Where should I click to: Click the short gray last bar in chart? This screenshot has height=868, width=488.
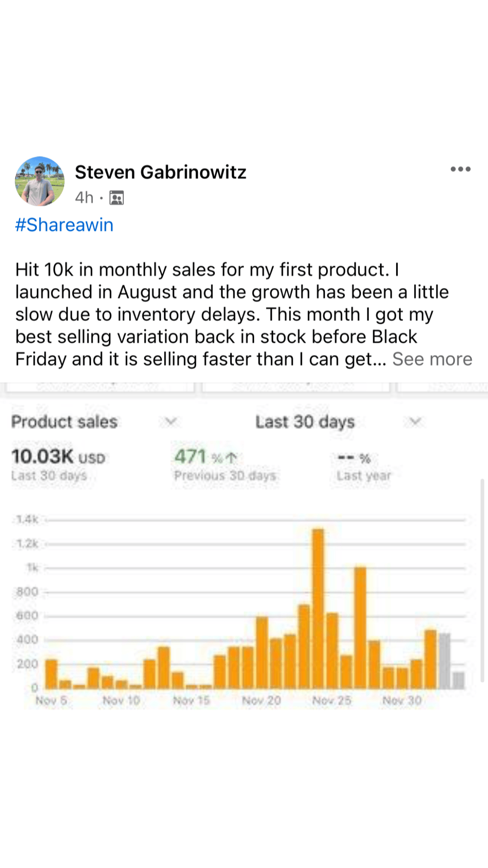point(458,680)
